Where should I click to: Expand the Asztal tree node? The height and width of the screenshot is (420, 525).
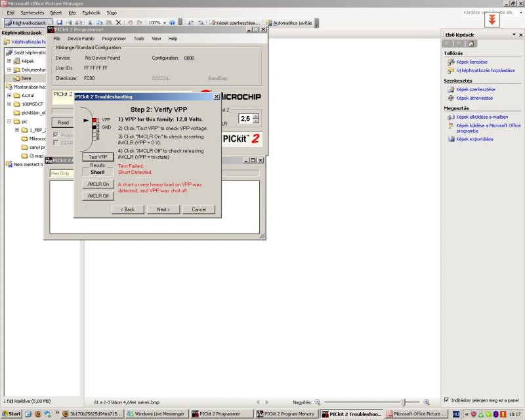(9, 95)
